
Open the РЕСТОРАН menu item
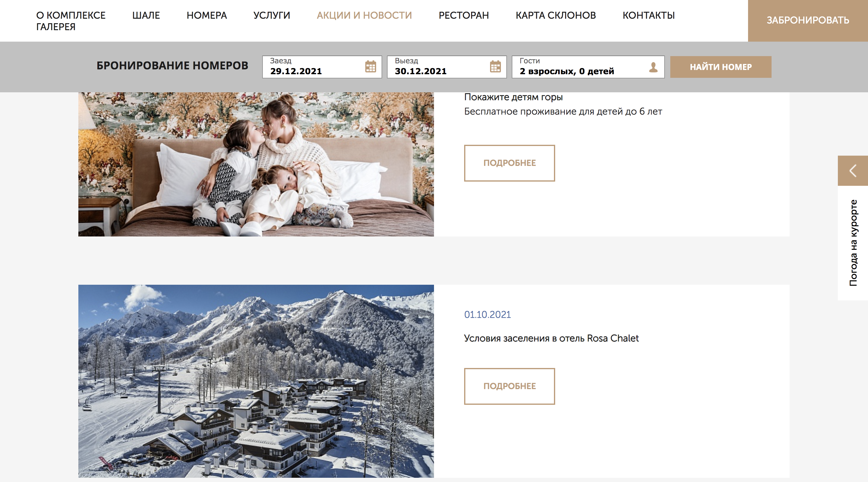(x=464, y=15)
